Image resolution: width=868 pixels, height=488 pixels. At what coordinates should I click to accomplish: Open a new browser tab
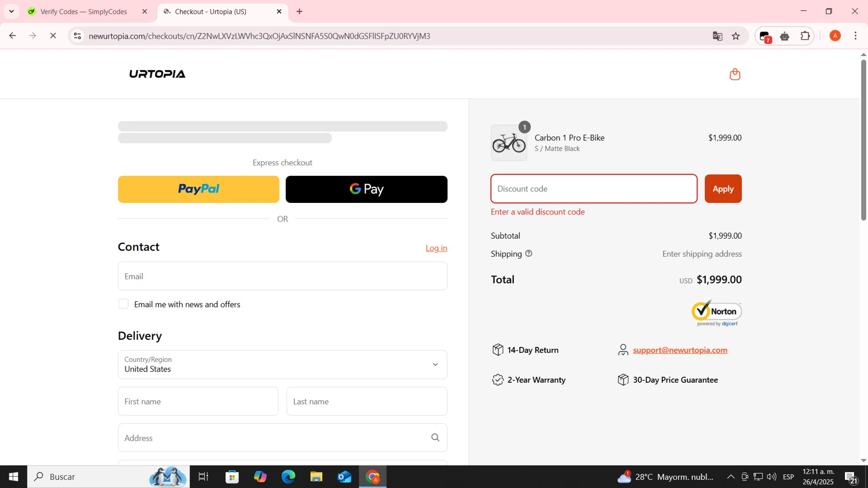point(300,12)
